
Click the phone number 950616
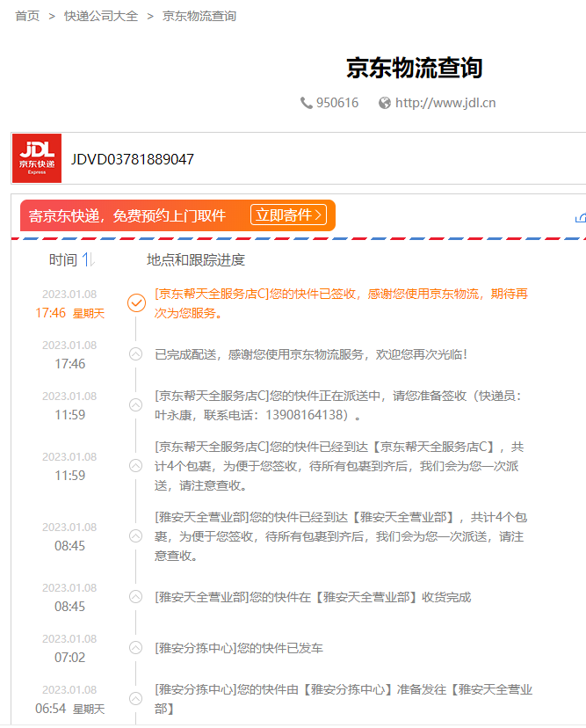[x=337, y=103]
